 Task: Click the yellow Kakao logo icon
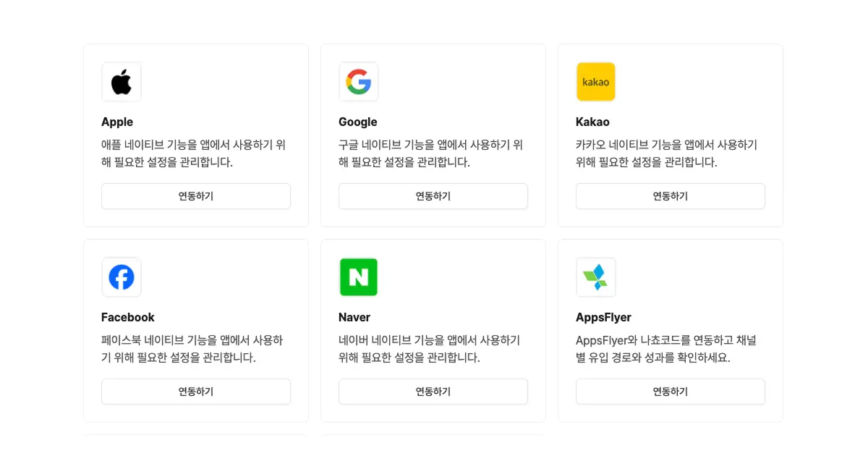coord(596,82)
